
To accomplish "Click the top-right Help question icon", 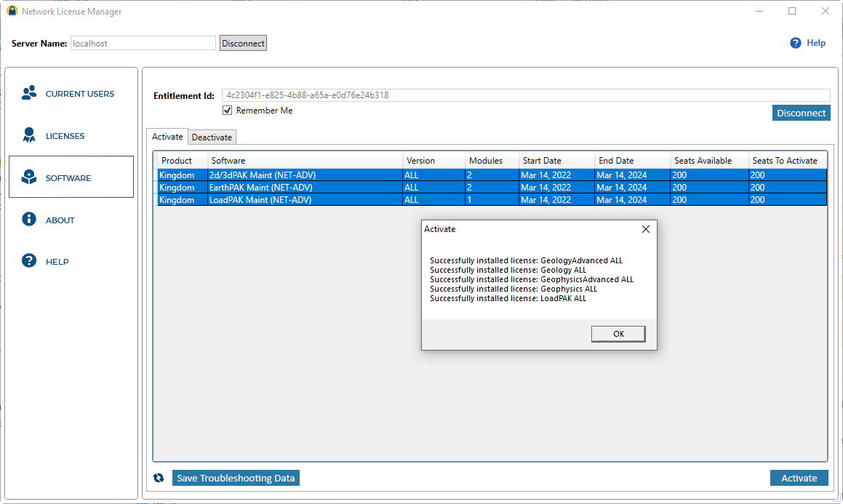I will pyautogui.click(x=796, y=43).
